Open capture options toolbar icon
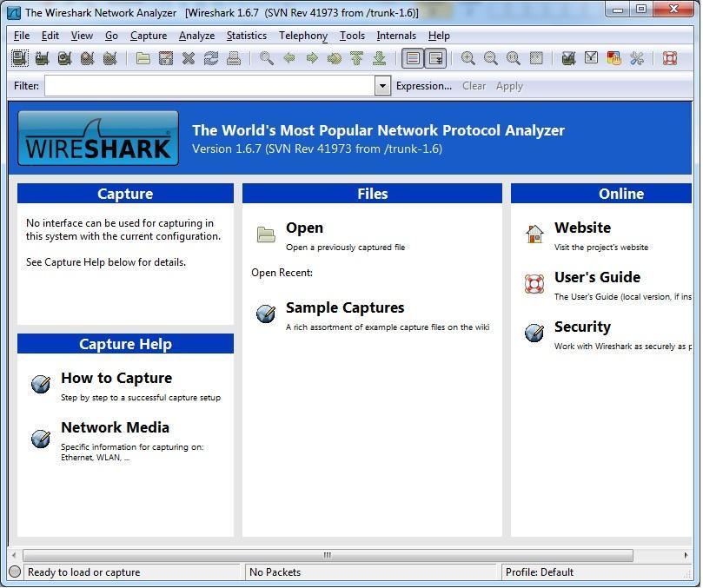 pos(42,58)
